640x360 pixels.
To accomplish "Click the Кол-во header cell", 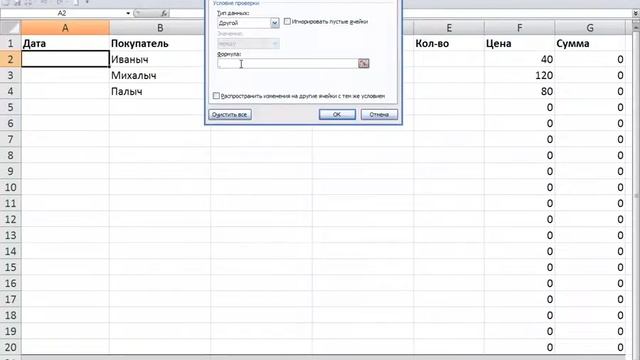I will tap(449, 43).
